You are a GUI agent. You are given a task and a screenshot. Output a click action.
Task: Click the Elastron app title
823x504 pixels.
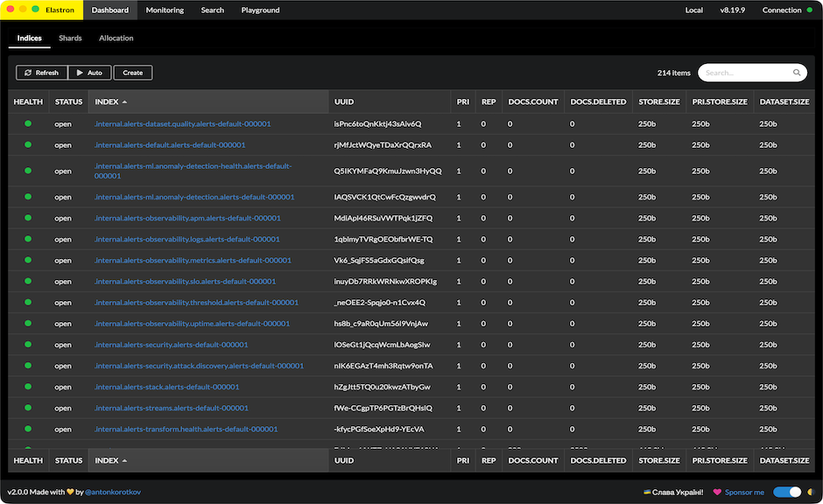click(60, 10)
